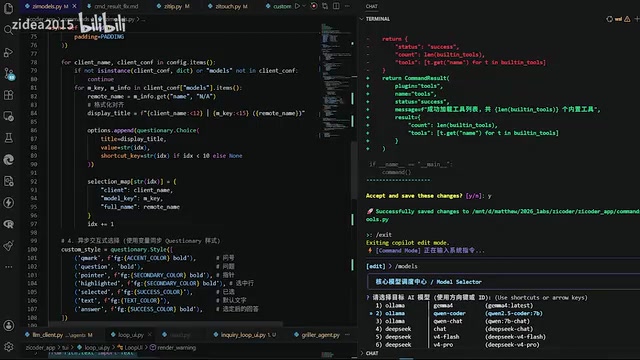Add a new terminal with the plus icon

[x=636, y=19]
